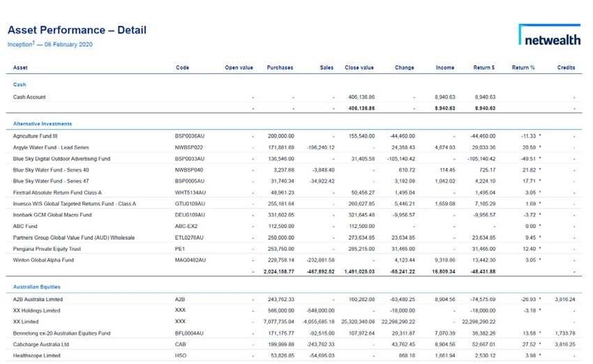Click code ETL0276AU
The height and width of the screenshot is (364, 593).
tap(189, 238)
